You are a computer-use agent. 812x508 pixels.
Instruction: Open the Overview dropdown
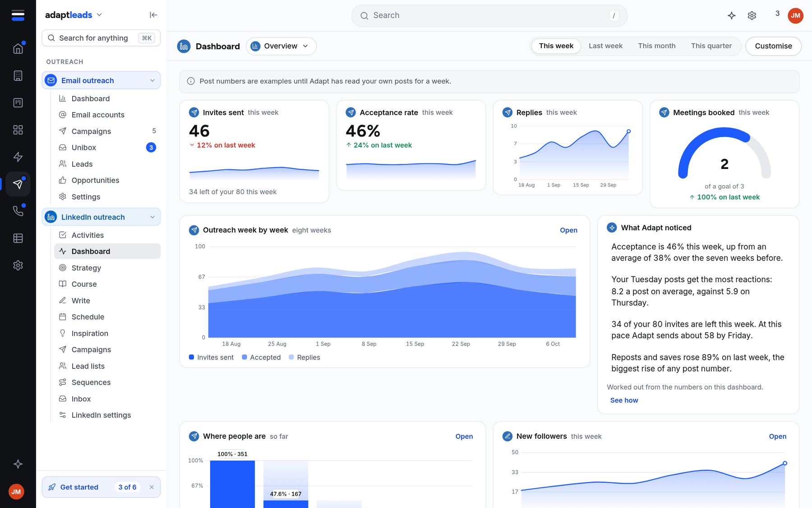pos(281,46)
